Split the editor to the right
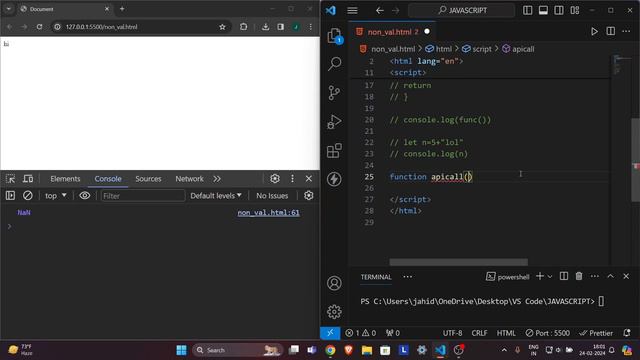This screenshot has width=640, height=360. 611,31
